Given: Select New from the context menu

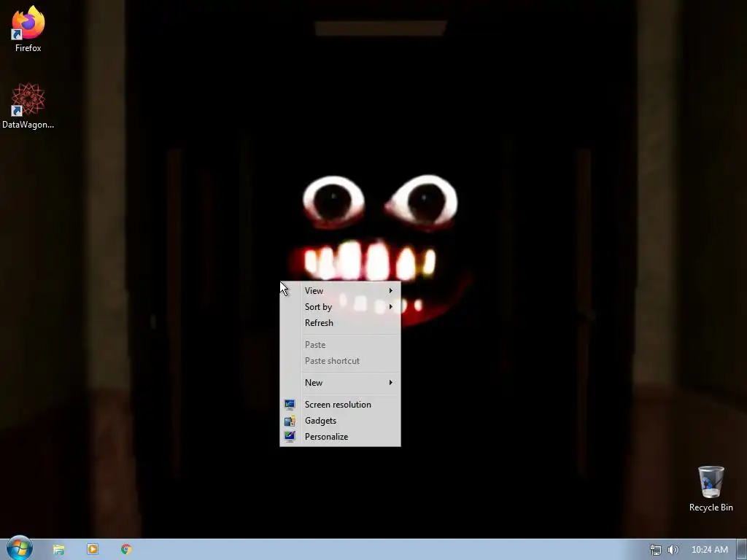Looking at the screenshot, I should (x=340, y=382).
